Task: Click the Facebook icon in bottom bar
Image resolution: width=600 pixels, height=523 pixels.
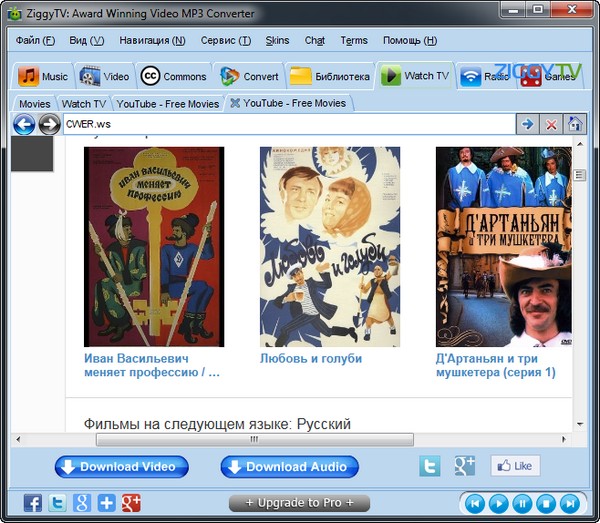Action: point(33,503)
